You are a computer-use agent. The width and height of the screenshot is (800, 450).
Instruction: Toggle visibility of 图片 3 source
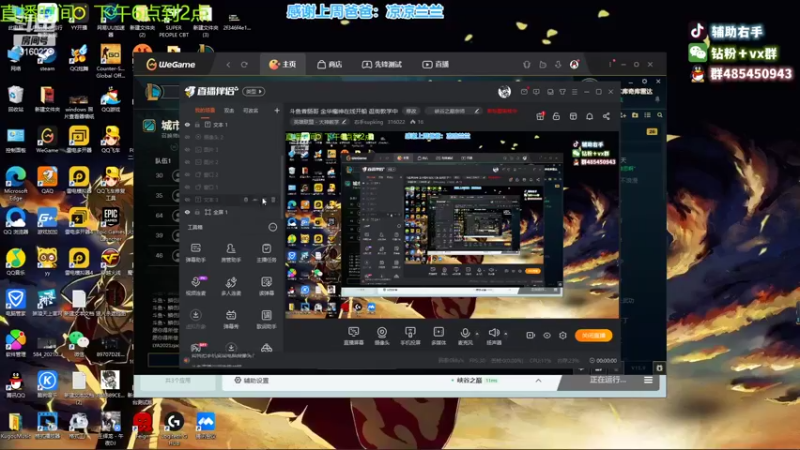click(187, 149)
